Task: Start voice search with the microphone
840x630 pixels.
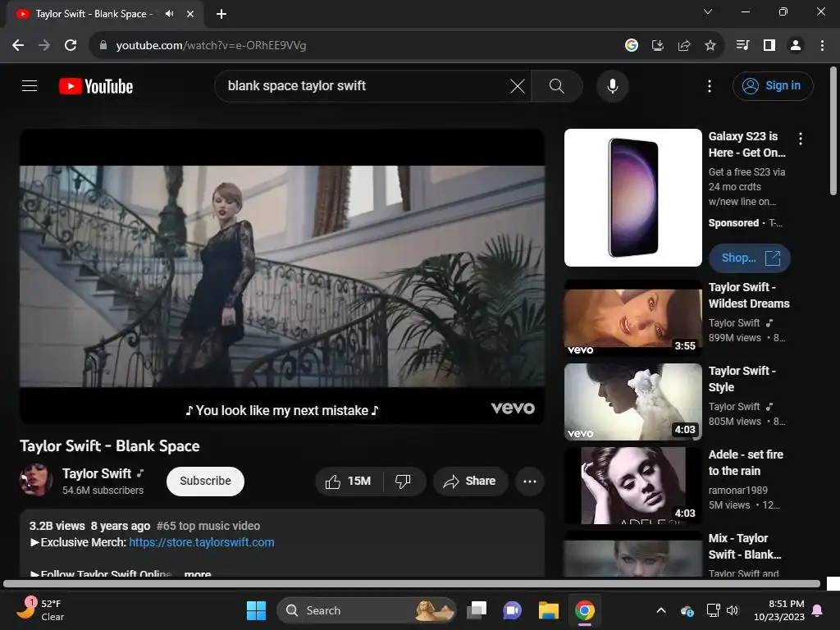Action: (612, 85)
